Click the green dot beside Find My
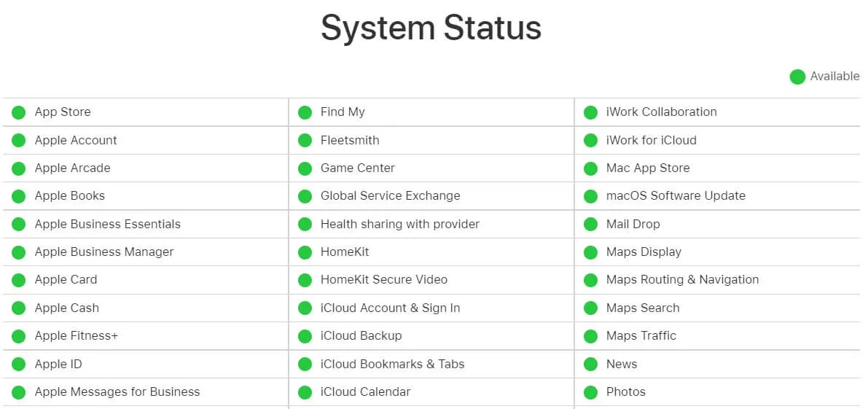The image size is (868, 409). click(x=305, y=112)
